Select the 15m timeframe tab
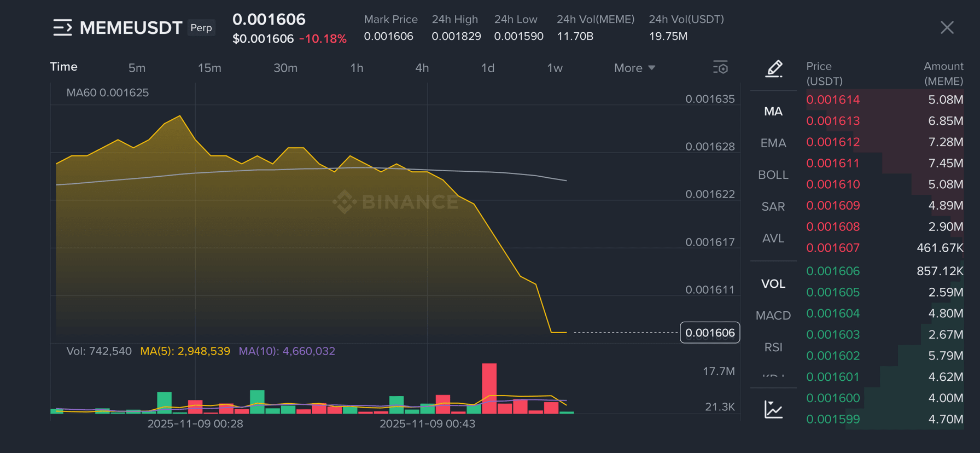This screenshot has width=980, height=453. 209,68
